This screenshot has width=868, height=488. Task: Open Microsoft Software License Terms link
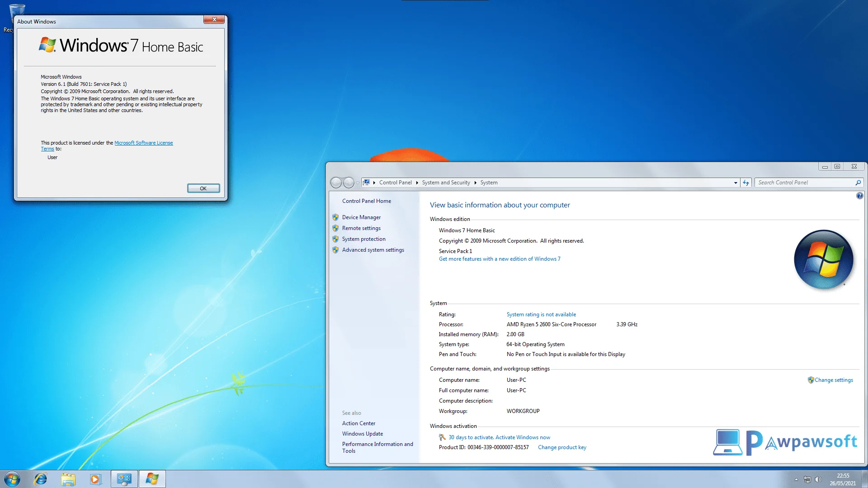[143, 143]
